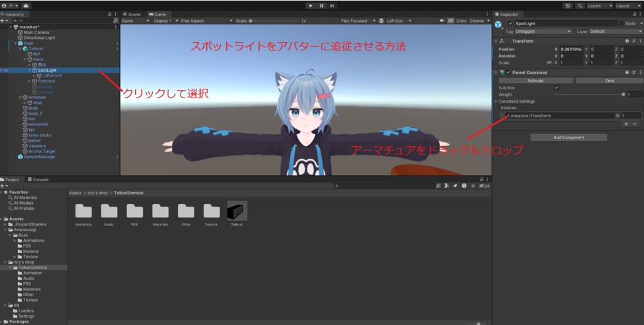Click the Zero button
Image resolution: width=644 pixels, height=325 pixels.
609,81
